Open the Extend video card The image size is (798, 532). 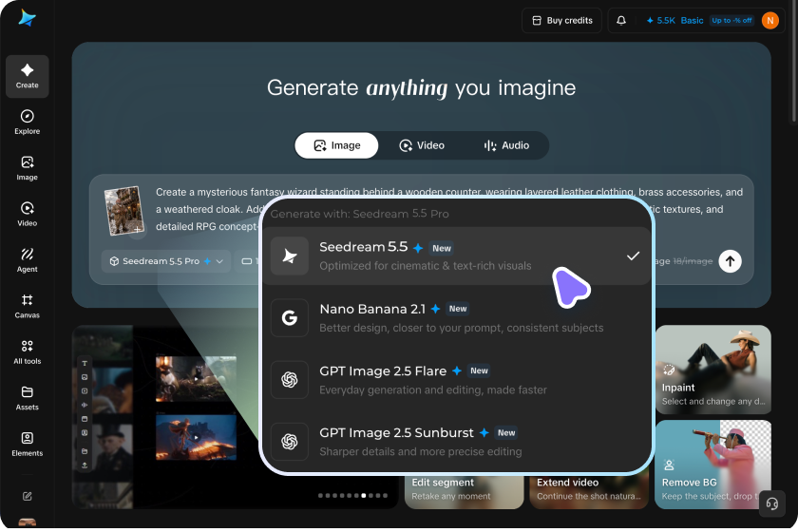pyautogui.click(x=589, y=490)
